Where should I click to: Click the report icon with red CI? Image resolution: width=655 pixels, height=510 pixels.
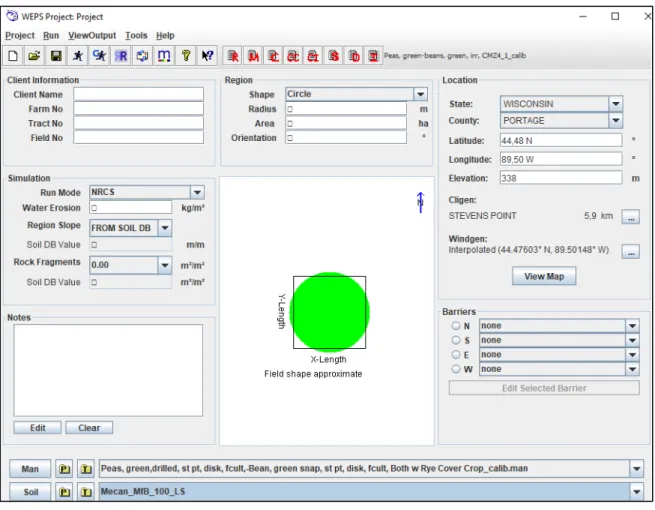[313, 56]
